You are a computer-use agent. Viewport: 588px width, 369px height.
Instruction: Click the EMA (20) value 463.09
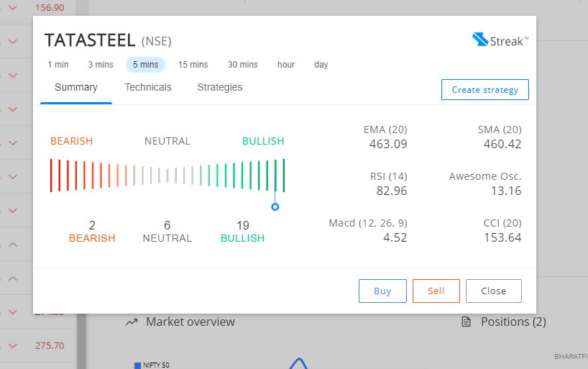(x=388, y=144)
